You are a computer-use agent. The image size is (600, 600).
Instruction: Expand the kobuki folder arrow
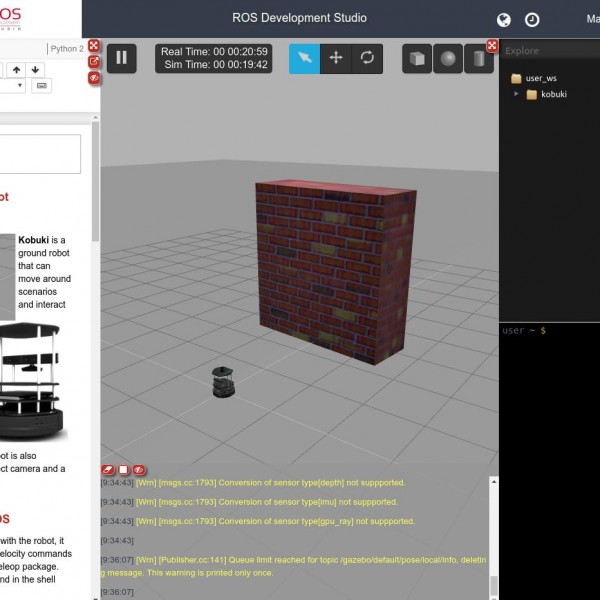click(516, 94)
